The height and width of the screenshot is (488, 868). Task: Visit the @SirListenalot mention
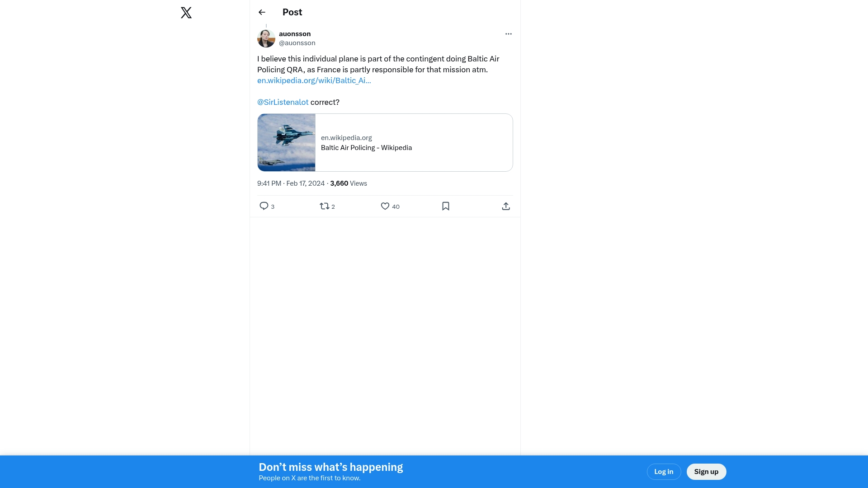point(283,102)
